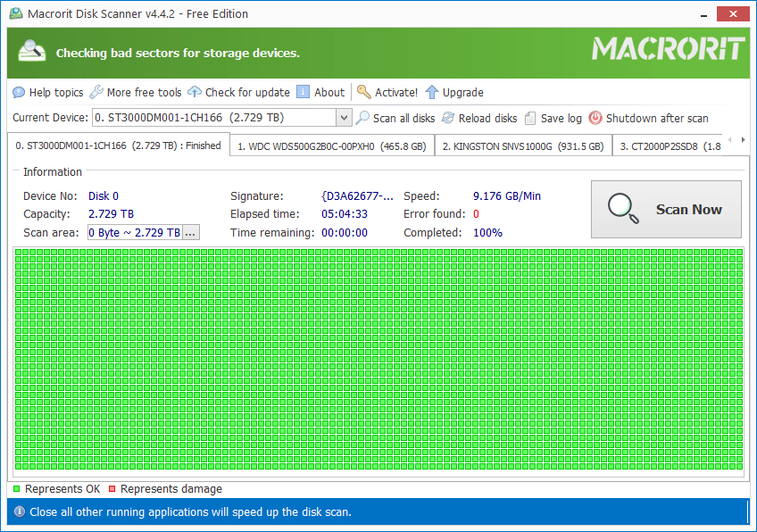Click the Macrorit app icon in title bar

point(16,13)
